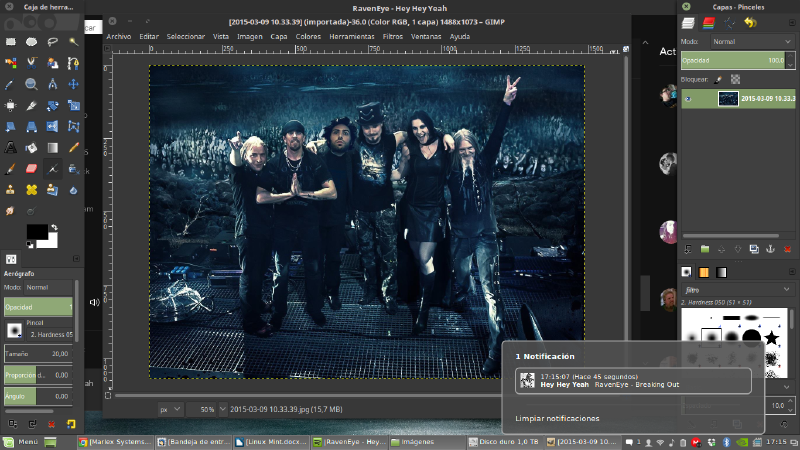Viewport: 800px width, 450px height.
Task: Select the Smudge tool
Action: click(10, 211)
